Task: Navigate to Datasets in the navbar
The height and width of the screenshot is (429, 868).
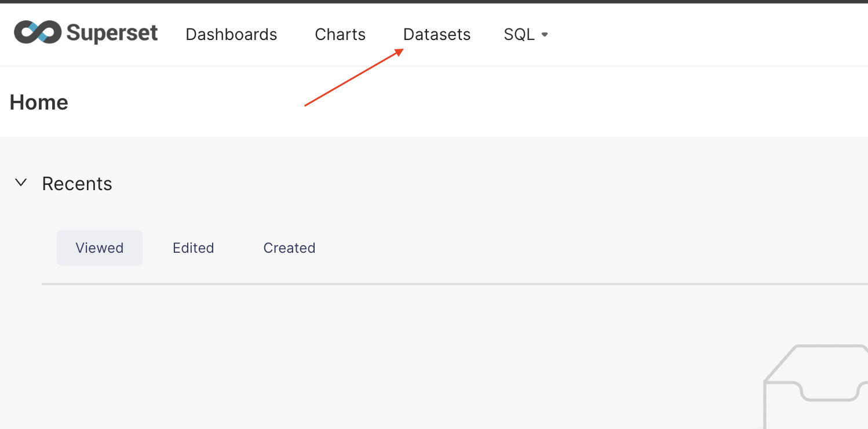Action: click(x=437, y=35)
